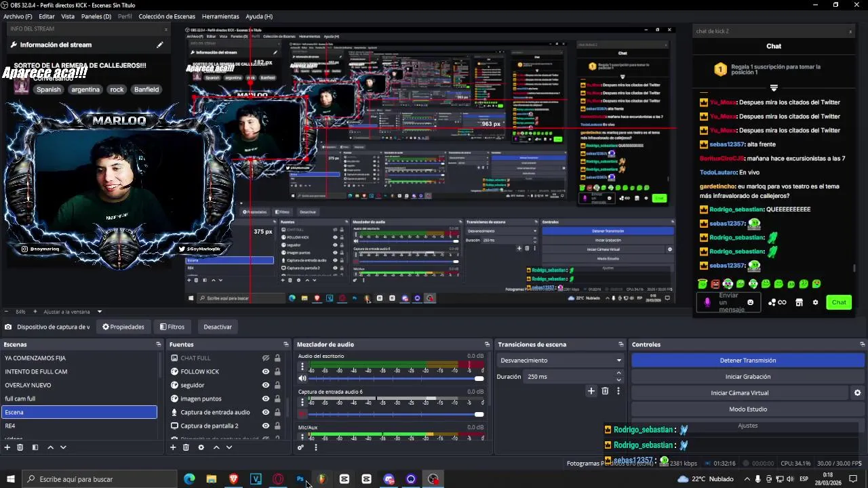Open Captura de entrada audio 6 options dots
Screen dimensions: 868x488
click(x=302, y=402)
